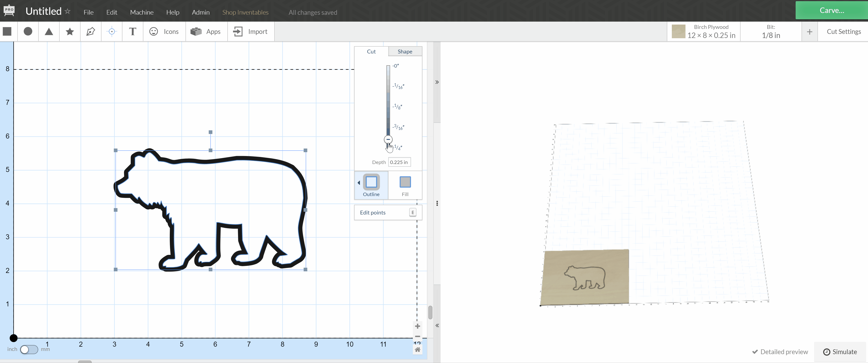Select the drill point tool

(x=112, y=31)
